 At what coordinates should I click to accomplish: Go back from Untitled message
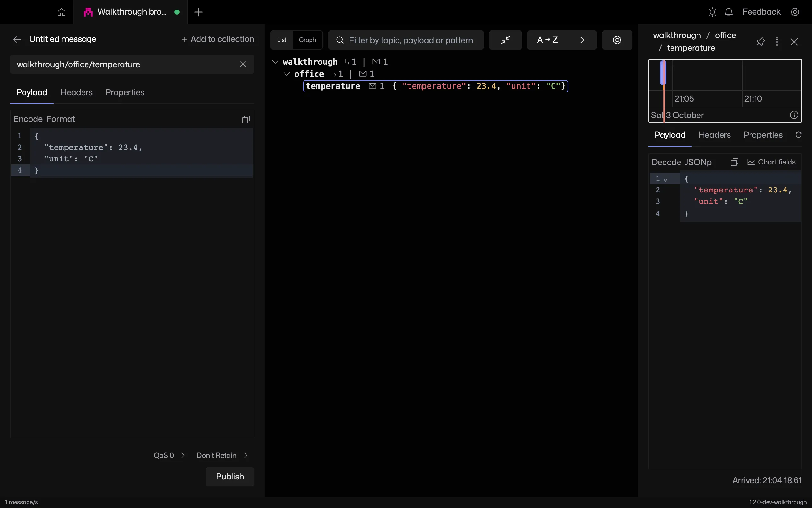tap(17, 39)
